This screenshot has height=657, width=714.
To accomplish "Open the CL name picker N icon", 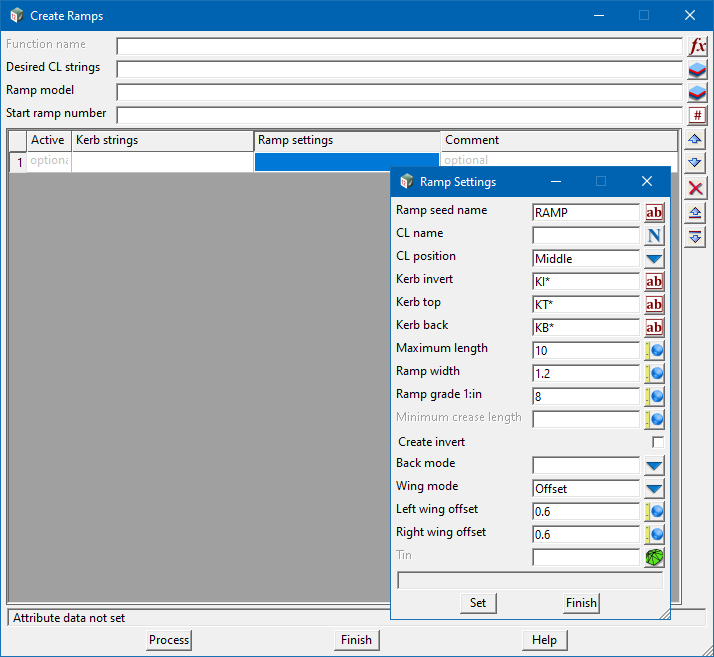I will coord(654,236).
